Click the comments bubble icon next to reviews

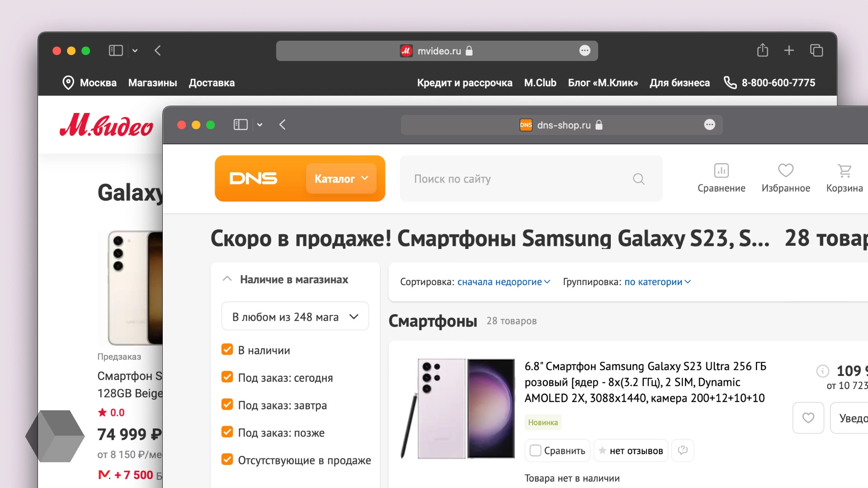point(683,450)
